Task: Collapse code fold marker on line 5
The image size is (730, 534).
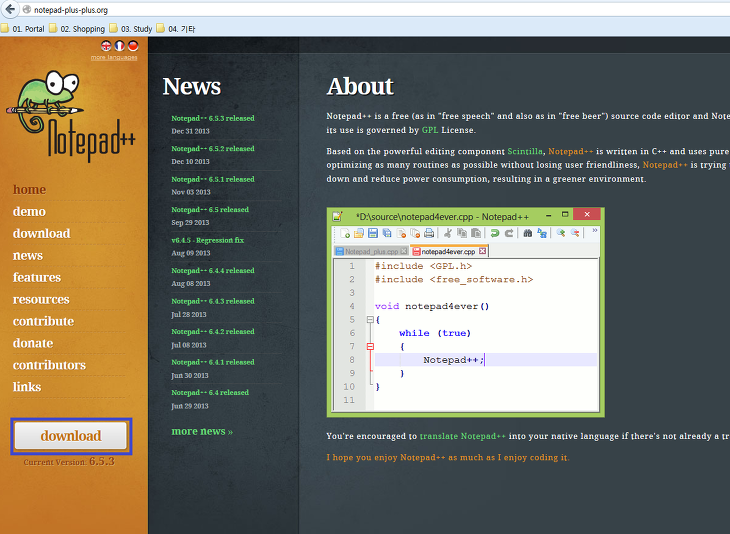Action: pos(370,319)
